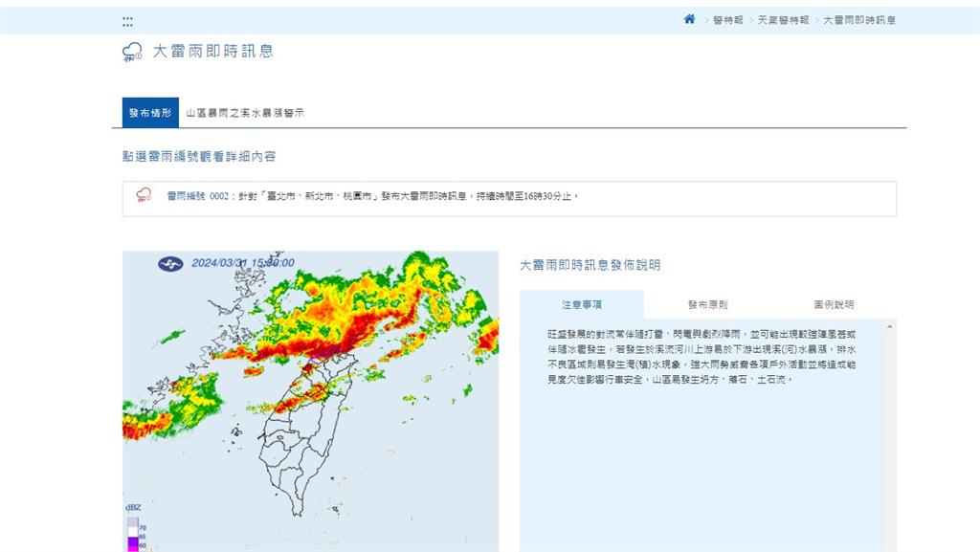980x552 pixels.
Task: Open 天氣警特報 breadcrumb link
Action: 783,20
